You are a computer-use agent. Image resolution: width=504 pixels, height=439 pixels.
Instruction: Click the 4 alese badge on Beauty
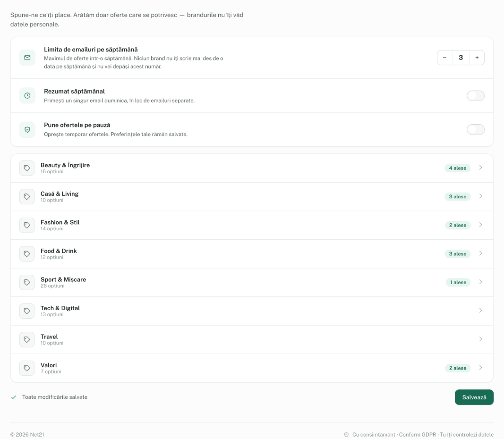(x=457, y=168)
